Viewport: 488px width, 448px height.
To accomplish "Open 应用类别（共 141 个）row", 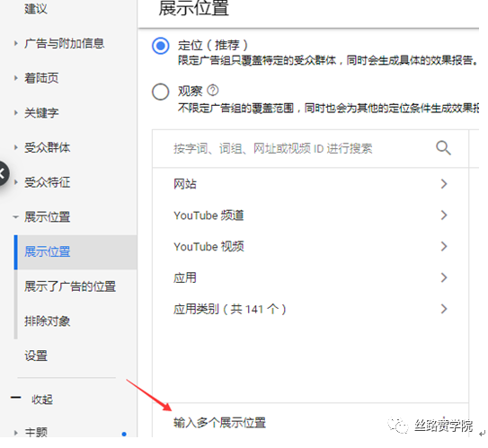I will [x=310, y=309].
